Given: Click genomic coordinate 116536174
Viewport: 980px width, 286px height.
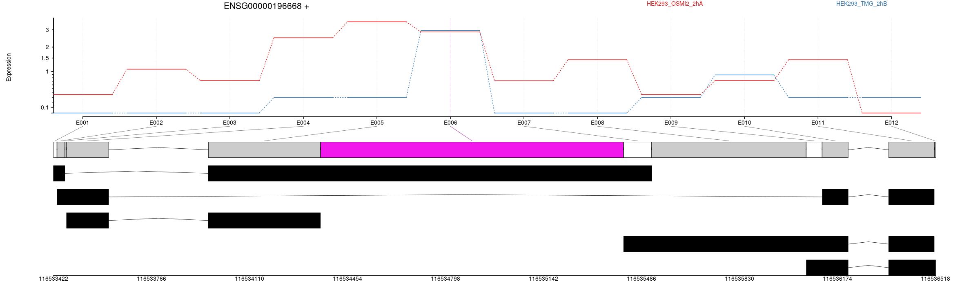Looking at the screenshot, I should click(x=837, y=279).
